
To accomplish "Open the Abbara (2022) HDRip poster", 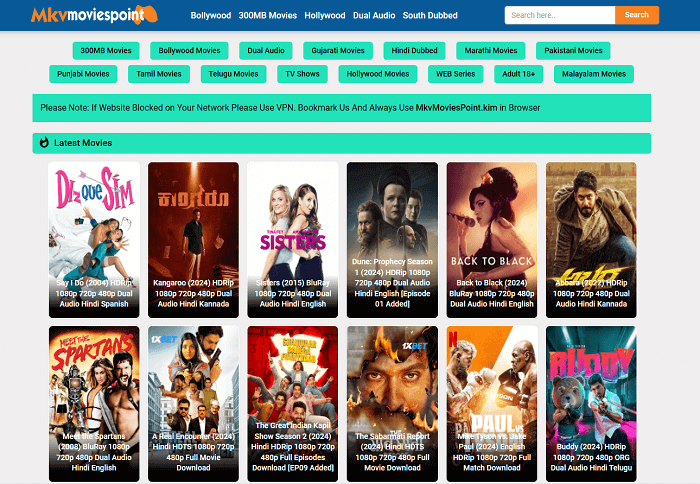I will pos(591,240).
